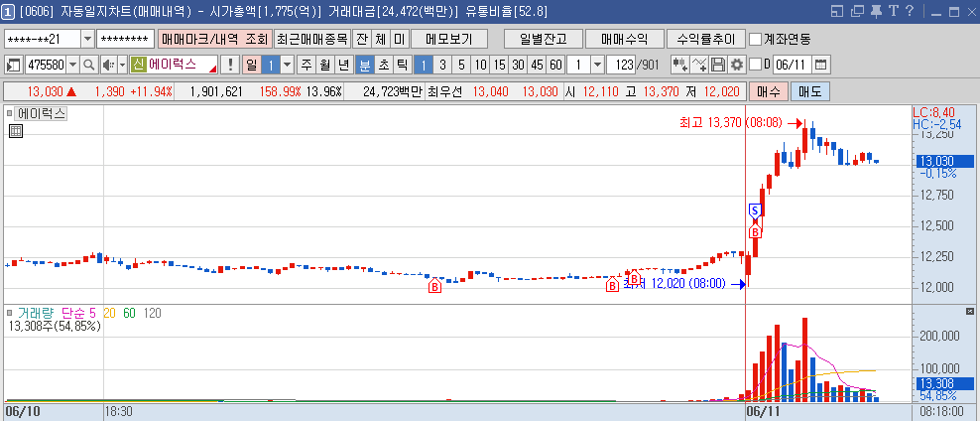Click the 체 button
The height and width of the screenshot is (421, 980).
(x=380, y=39)
